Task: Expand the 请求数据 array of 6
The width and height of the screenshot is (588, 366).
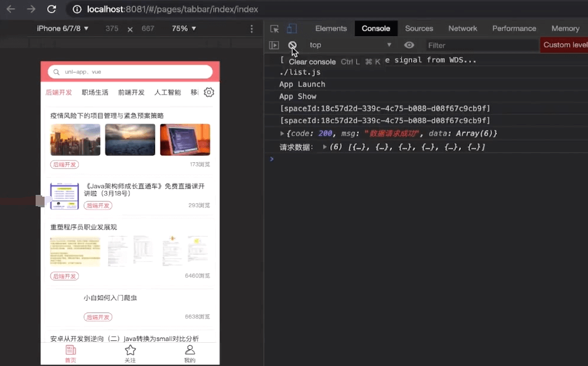Action: tap(325, 147)
